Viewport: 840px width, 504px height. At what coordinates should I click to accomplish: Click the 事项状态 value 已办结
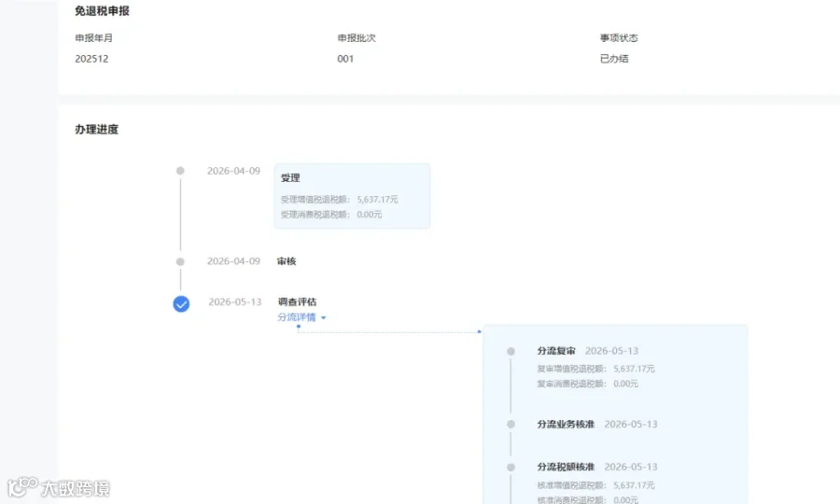[614, 59]
